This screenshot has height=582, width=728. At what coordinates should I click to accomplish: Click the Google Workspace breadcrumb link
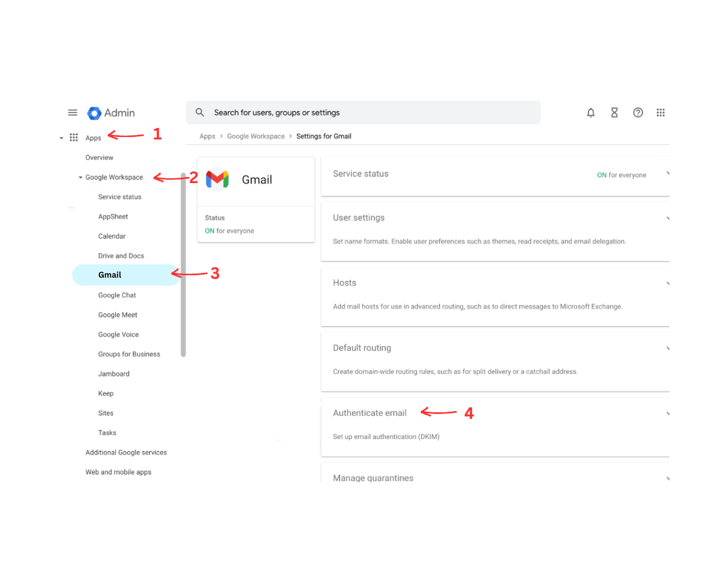click(x=255, y=136)
